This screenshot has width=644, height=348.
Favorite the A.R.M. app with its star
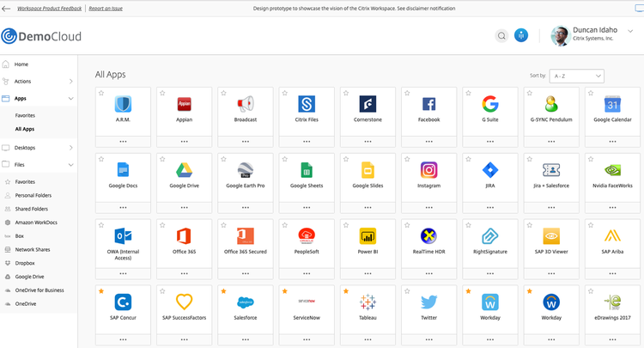coord(101,94)
